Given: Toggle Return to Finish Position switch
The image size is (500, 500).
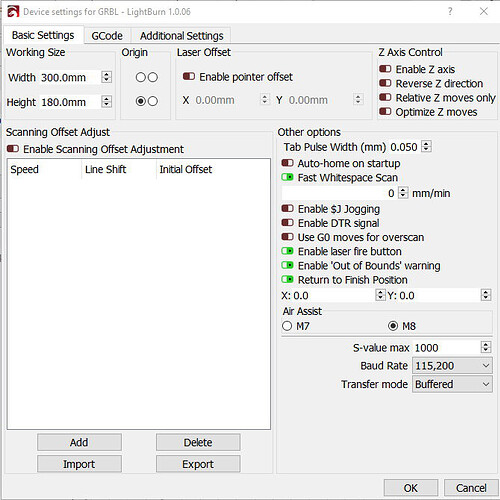Looking at the screenshot, I should click(x=287, y=279).
